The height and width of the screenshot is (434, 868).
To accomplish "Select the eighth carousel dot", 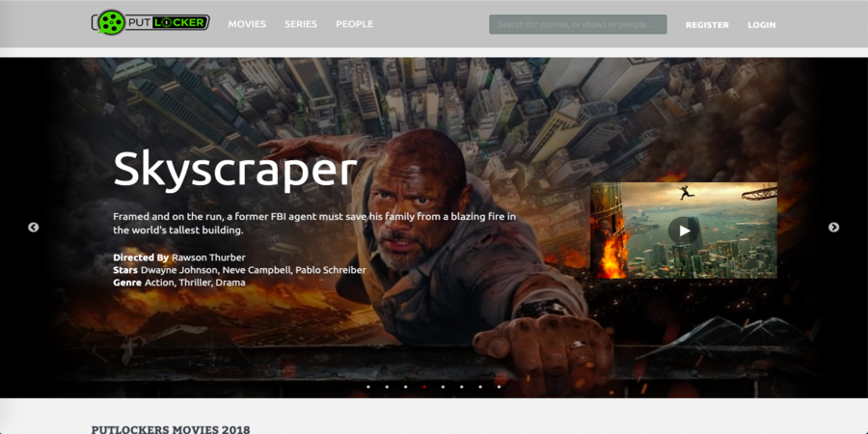I will 499,387.
